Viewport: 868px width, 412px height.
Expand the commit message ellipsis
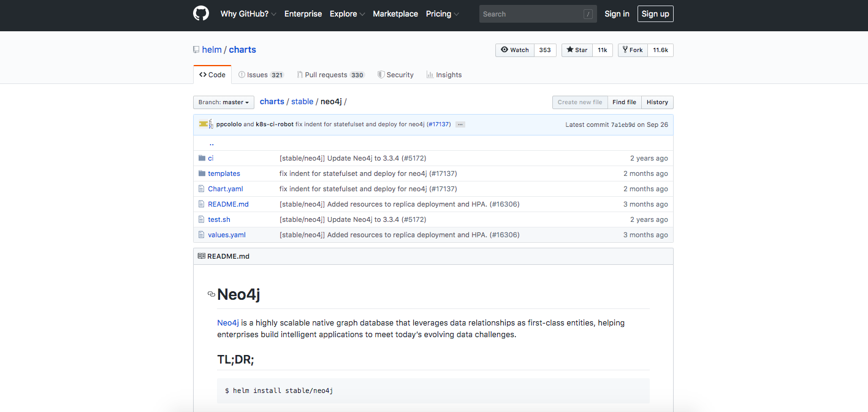pyautogui.click(x=460, y=124)
